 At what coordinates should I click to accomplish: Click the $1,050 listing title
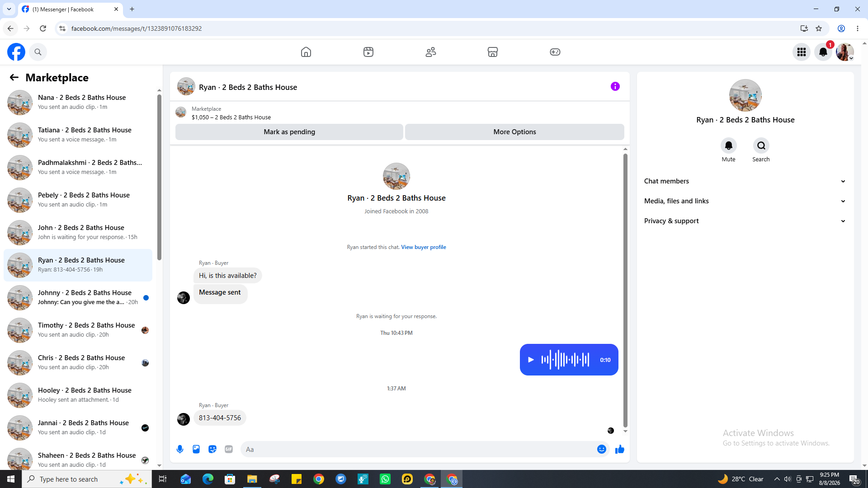coord(231,117)
